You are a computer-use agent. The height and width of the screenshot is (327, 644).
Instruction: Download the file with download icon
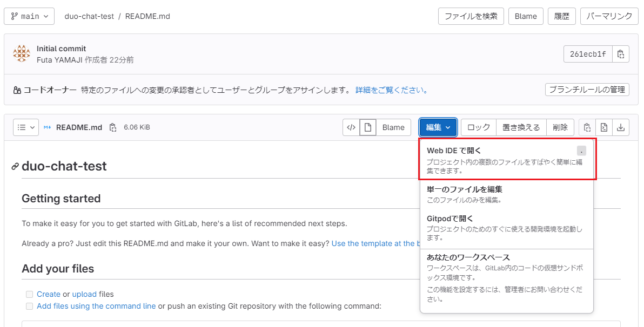(x=621, y=127)
